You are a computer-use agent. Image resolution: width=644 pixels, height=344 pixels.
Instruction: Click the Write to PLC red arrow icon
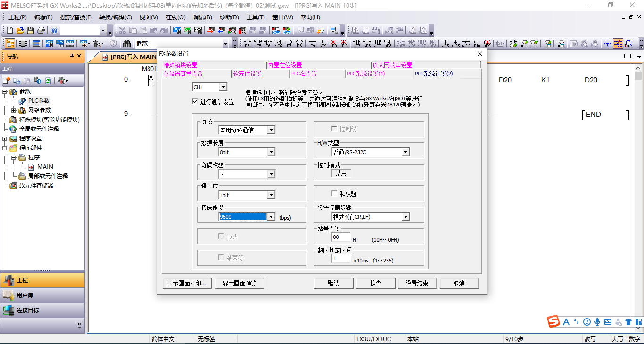(x=211, y=31)
